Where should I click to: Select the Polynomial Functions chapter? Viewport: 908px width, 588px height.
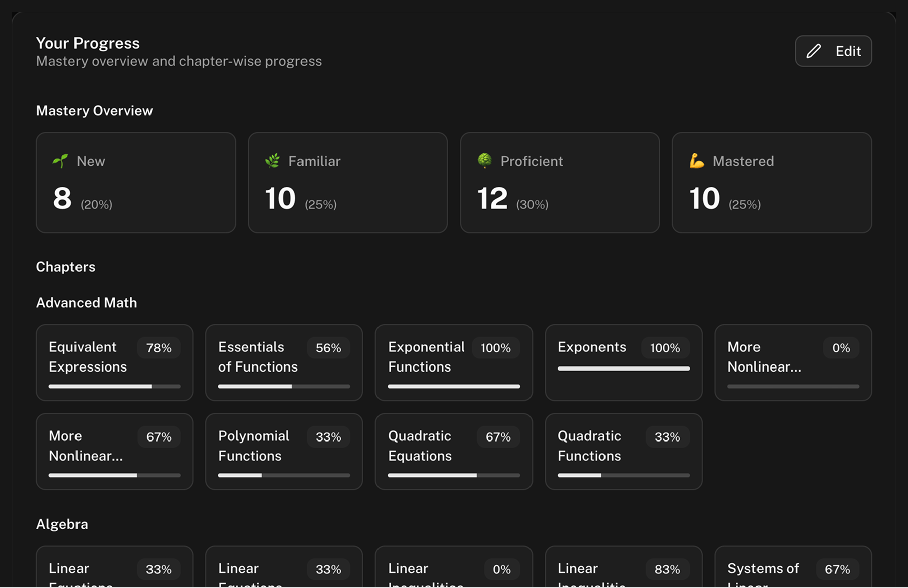tap(284, 451)
